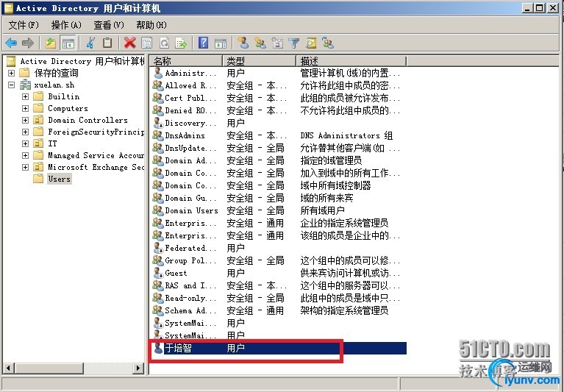Create new organizational unit via toolbar icon

pos(277,43)
